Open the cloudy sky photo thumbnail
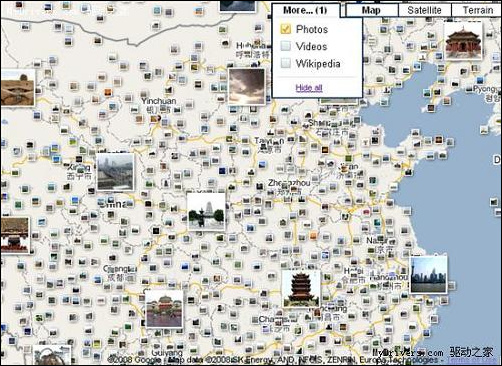 point(247,87)
